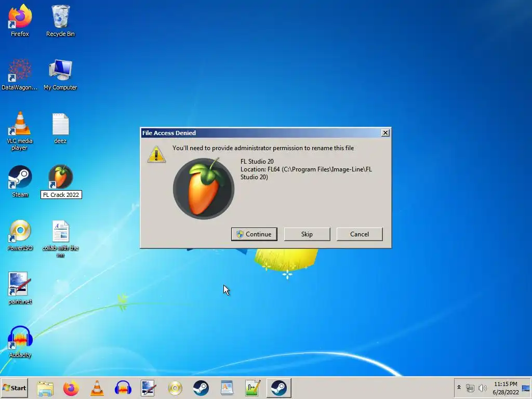Open first Steam icon on taskbar
This screenshot has width=532, height=399.
(201, 388)
